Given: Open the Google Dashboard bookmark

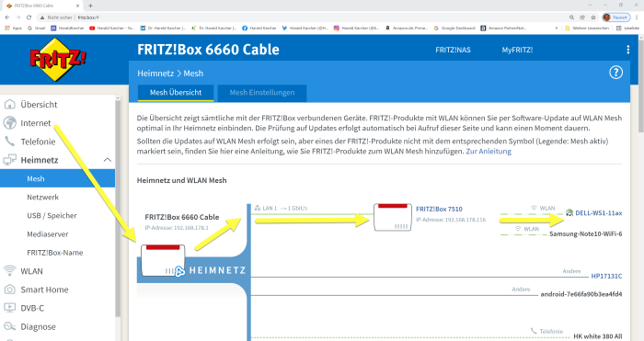Looking at the screenshot, I should coord(454,28).
